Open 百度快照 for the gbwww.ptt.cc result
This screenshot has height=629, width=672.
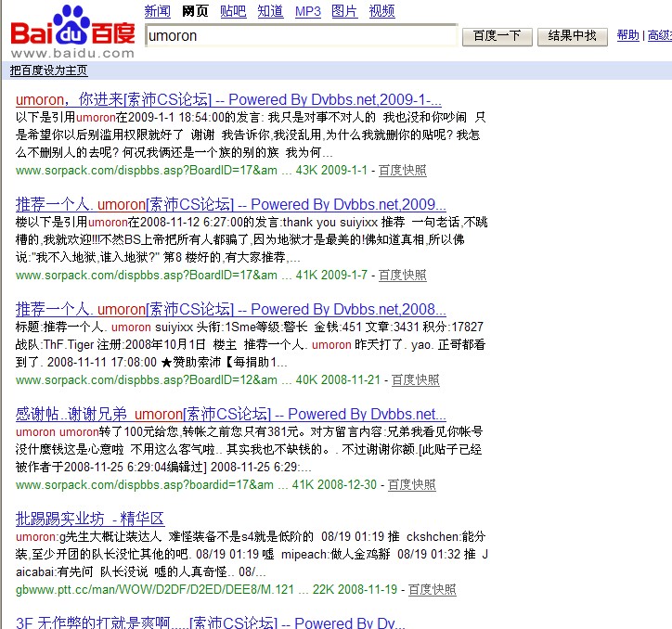[433, 589]
